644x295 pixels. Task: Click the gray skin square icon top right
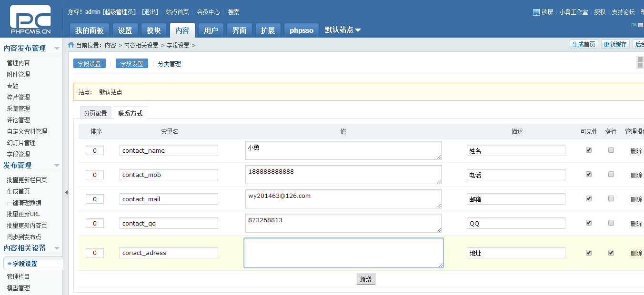[641, 25]
